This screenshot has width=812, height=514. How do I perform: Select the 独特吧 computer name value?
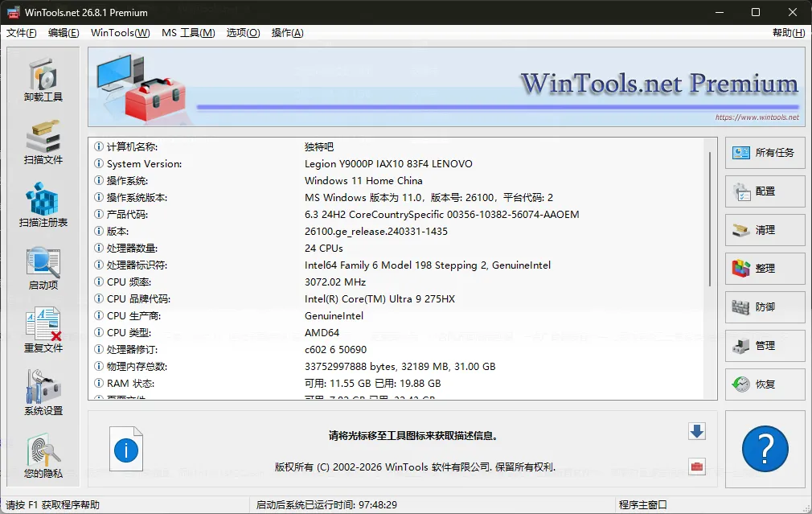tap(319, 146)
